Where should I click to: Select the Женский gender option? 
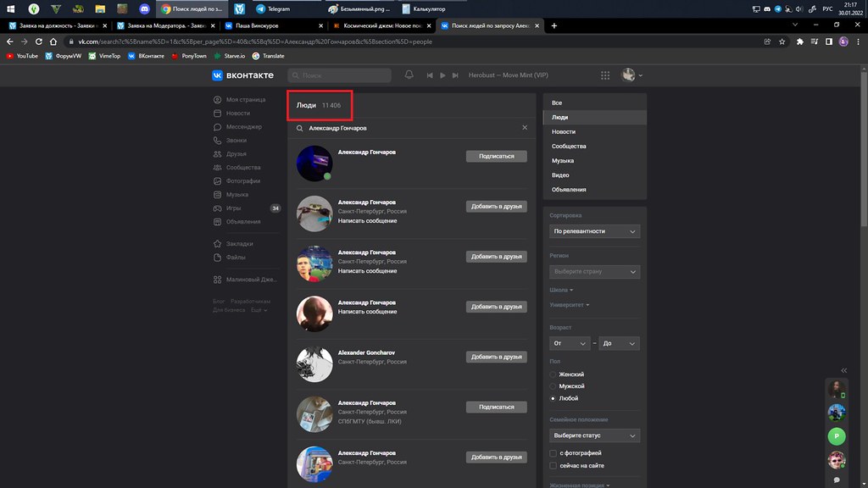(x=554, y=374)
